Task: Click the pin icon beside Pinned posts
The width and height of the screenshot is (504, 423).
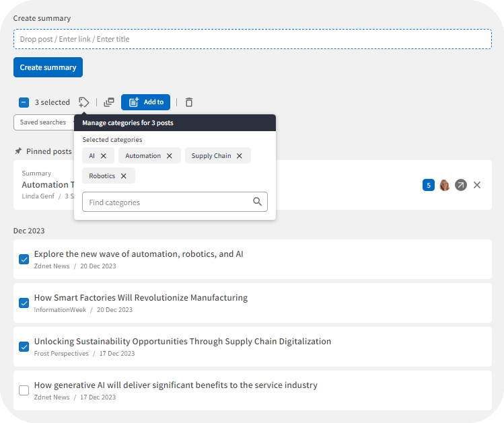Action: point(18,151)
